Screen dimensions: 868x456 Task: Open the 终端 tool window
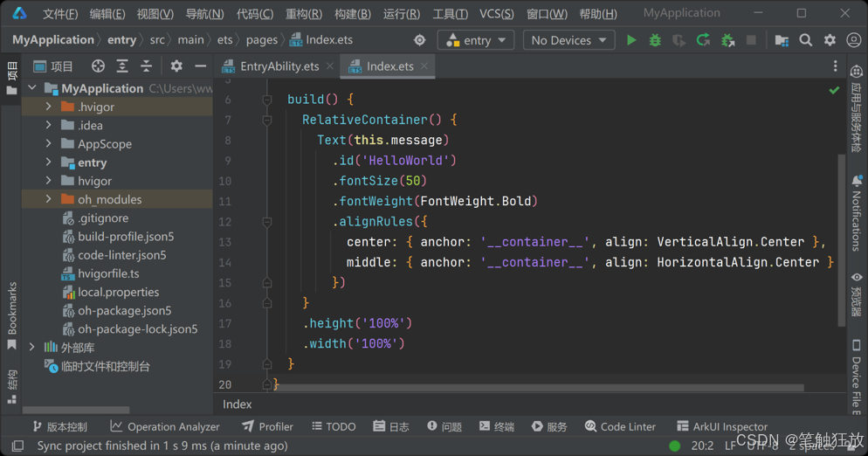click(x=497, y=426)
